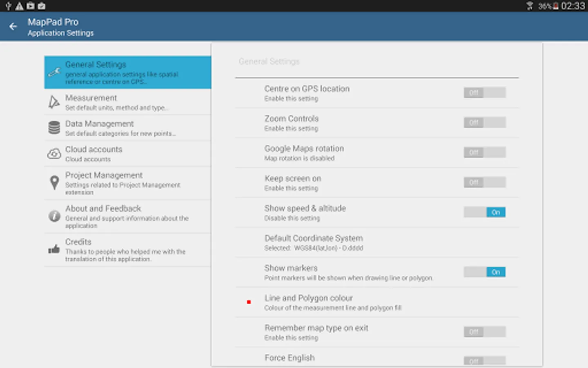
Task: Open the Measurement settings category
Action: click(128, 102)
